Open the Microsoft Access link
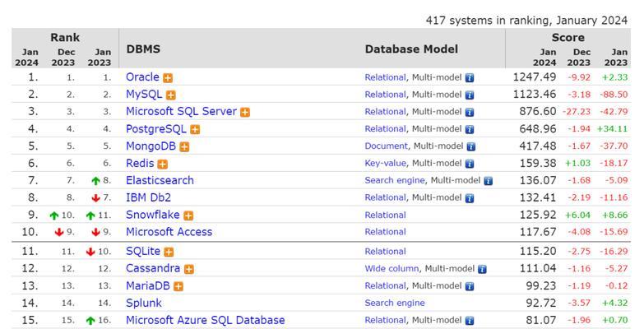The width and height of the screenshot is (644, 329). [x=169, y=232]
